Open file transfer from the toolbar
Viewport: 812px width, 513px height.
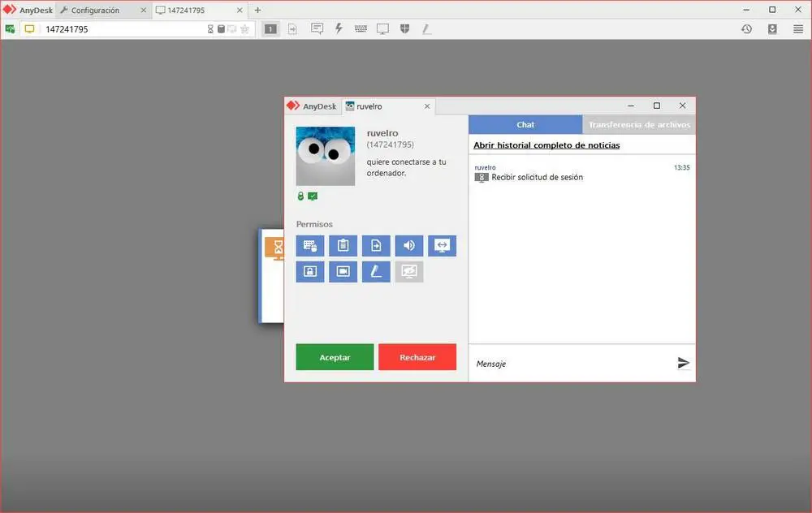[292, 29]
